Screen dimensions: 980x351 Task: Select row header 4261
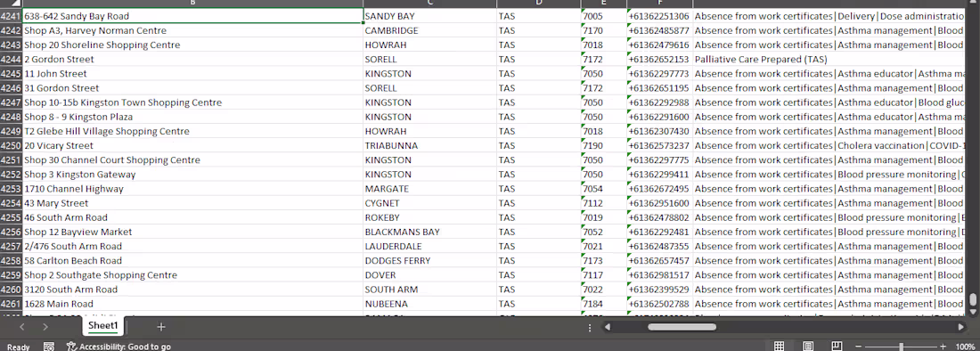tap(12, 304)
